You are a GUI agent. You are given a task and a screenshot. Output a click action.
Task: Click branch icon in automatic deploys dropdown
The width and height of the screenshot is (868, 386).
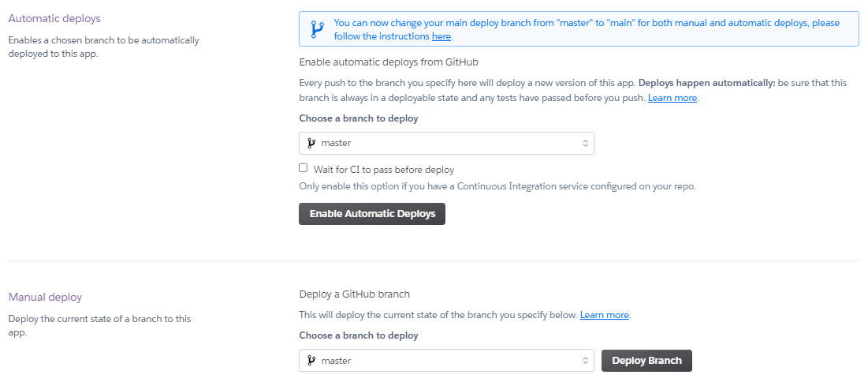[311, 143]
